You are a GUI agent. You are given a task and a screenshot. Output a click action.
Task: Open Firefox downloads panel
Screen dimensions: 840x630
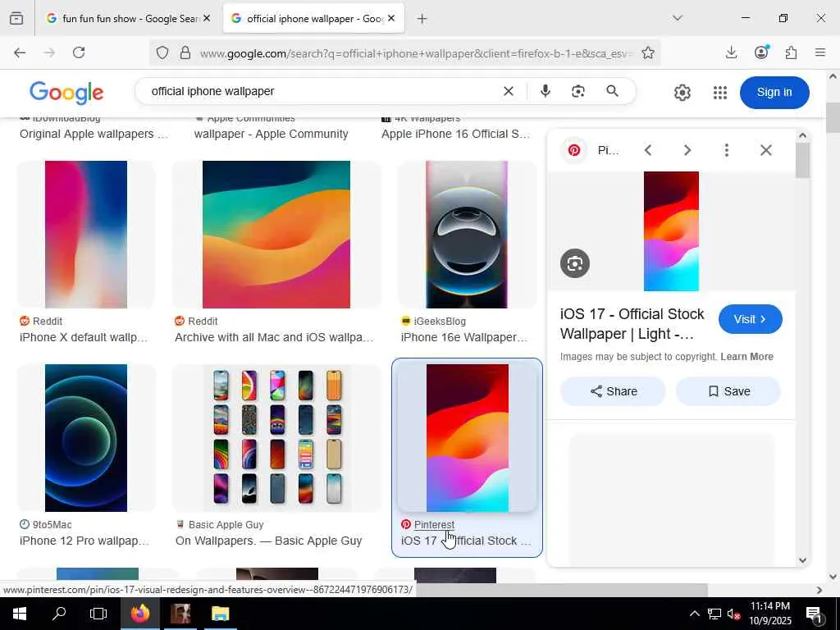coord(731,52)
